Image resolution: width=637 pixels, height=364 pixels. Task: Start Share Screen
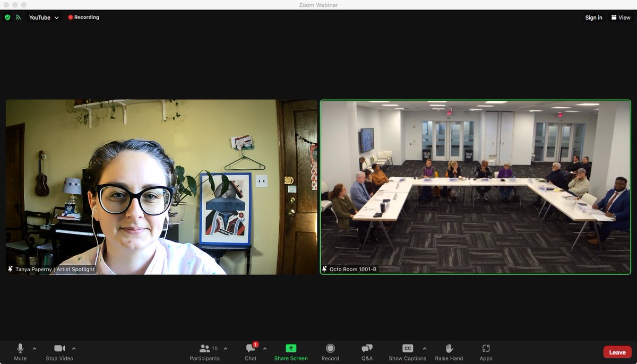[x=291, y=352]
